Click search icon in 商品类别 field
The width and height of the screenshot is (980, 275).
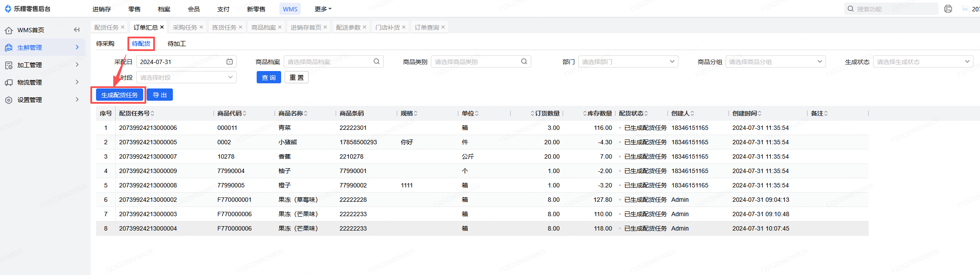pos(524,62)
